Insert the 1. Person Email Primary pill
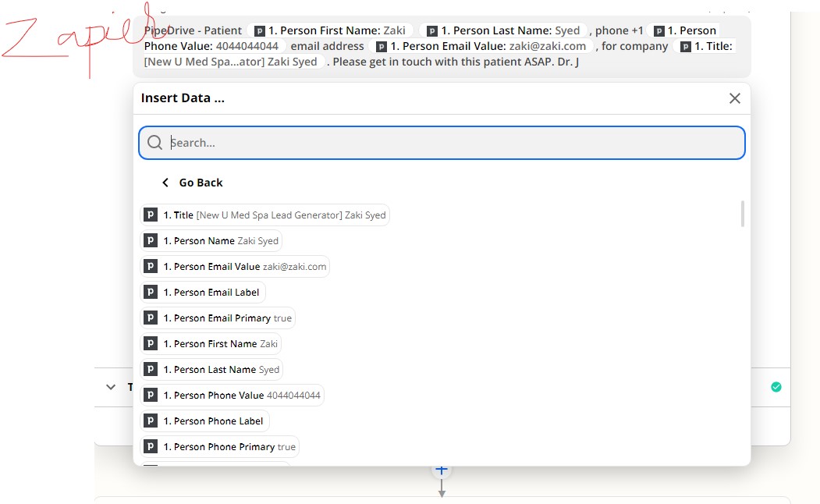This screenshot has height=504, width=820. (218, 318)
